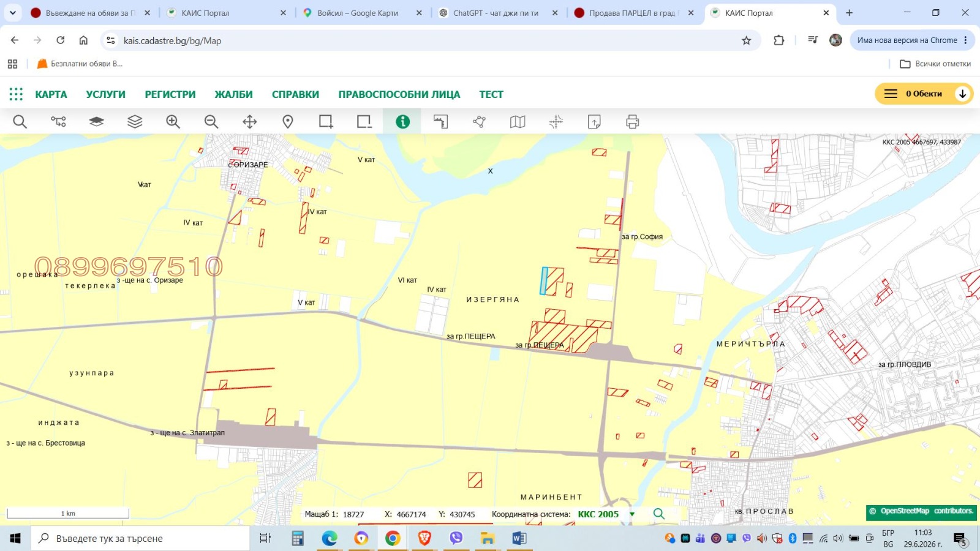The height and width of the screenshot is (551, 980).
Task: Bookmark this page with star
Action: click(746, 40)
